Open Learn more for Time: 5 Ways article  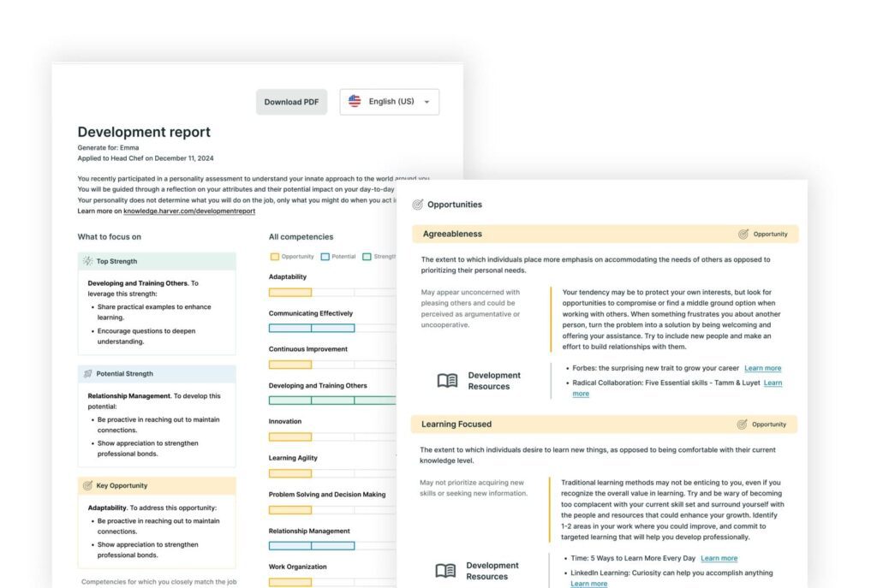pos(719,558)
